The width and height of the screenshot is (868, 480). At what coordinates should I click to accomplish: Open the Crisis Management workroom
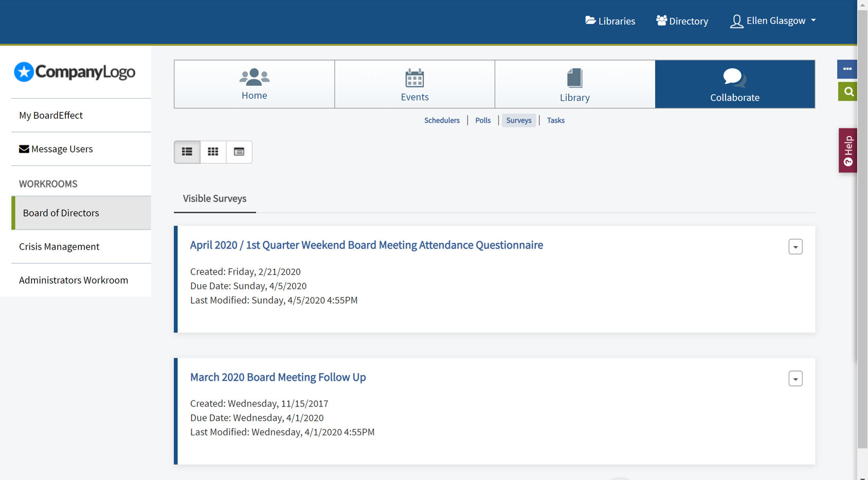[59, 247]
